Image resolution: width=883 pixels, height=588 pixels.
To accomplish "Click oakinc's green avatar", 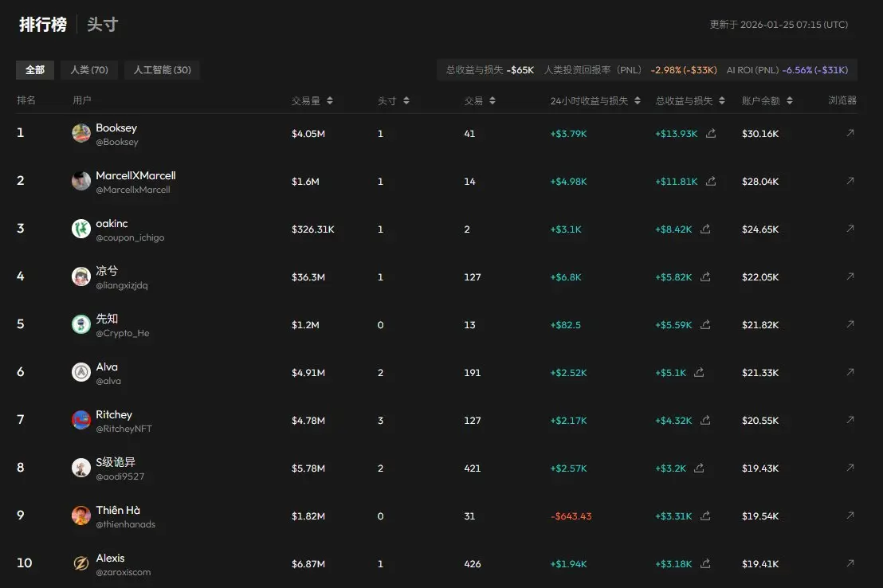I will tap(81, 229).
